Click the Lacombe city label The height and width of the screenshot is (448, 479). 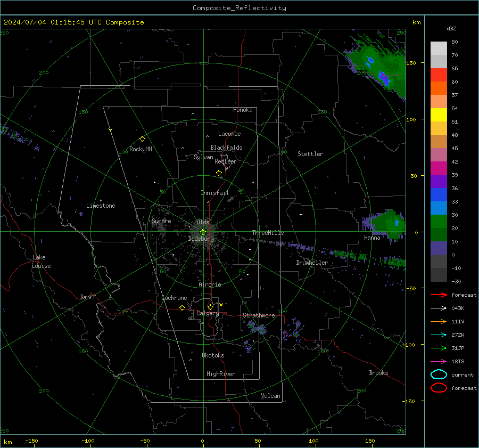229,134
